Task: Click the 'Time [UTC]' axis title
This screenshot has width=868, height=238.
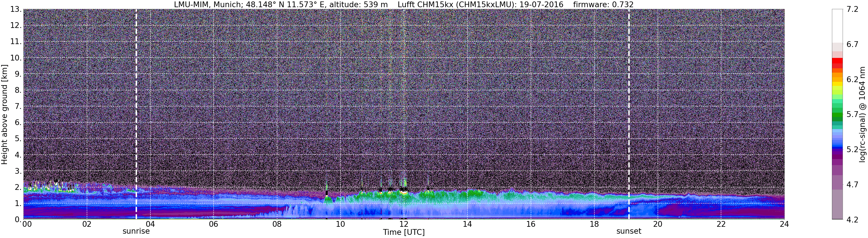Action: pyautogui.click(x=404, y=232)
